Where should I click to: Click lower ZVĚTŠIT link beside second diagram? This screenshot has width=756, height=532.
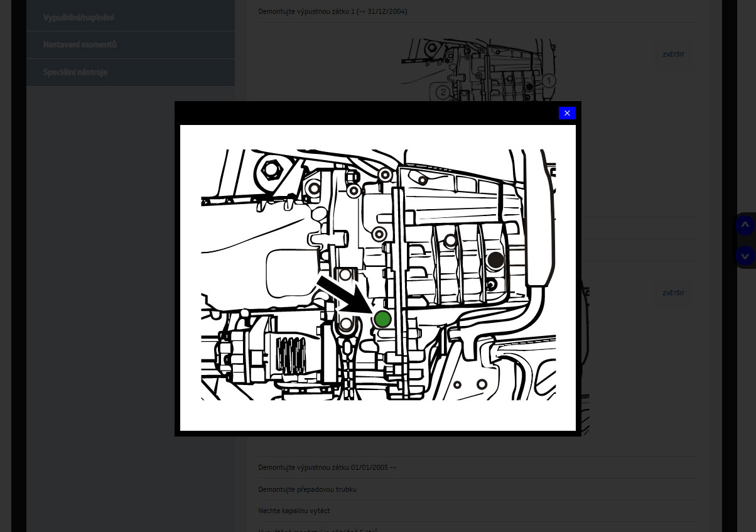coord(673,293)
